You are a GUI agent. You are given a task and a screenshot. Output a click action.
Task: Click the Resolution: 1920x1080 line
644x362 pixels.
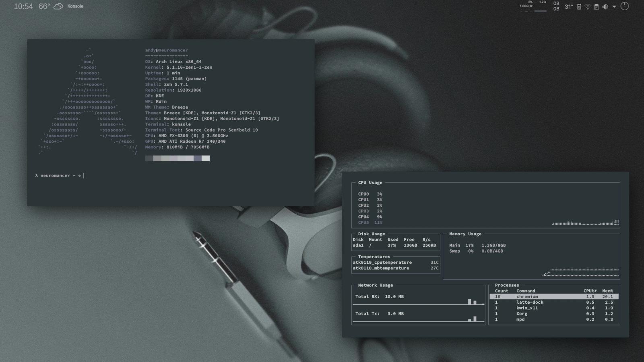click(x=173, y=90)
